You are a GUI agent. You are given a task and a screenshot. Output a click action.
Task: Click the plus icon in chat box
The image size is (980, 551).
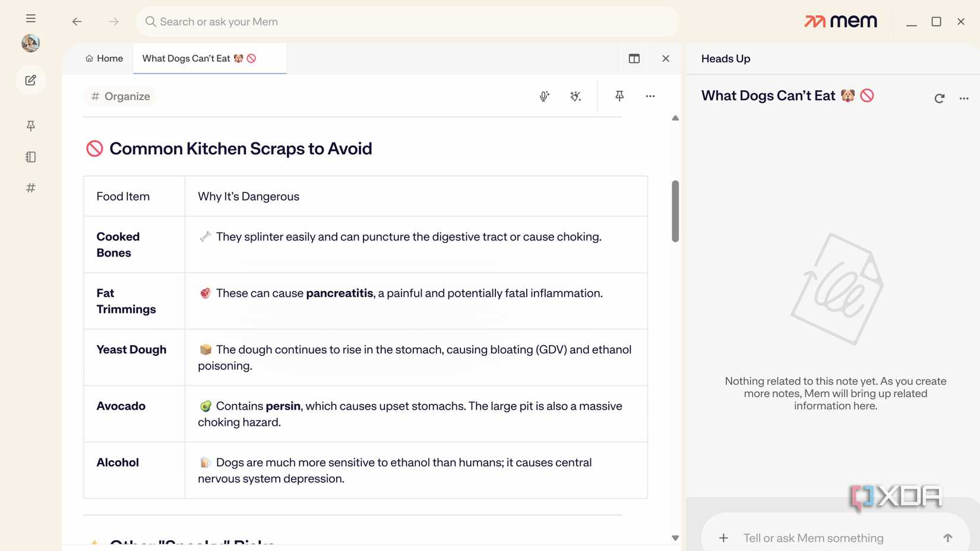pyautogui.click(x=723, y=538)
